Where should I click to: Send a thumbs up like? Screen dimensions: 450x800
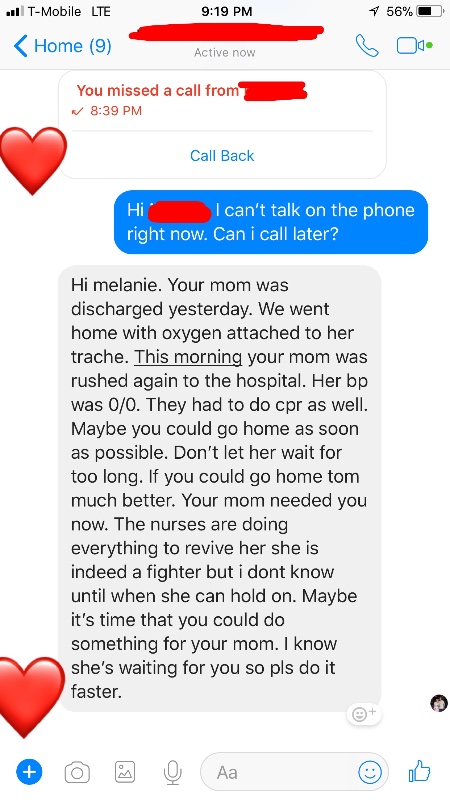(x=419, y=771)
